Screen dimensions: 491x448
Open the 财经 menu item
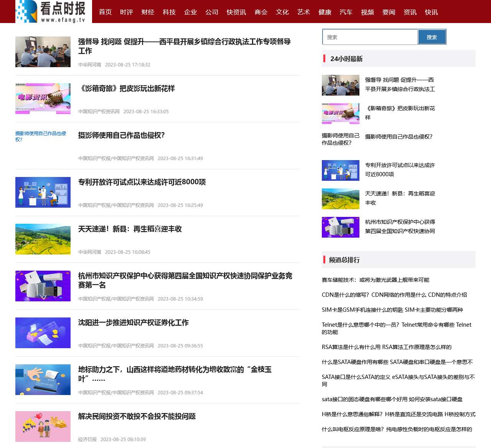click(x=148, y=12)
